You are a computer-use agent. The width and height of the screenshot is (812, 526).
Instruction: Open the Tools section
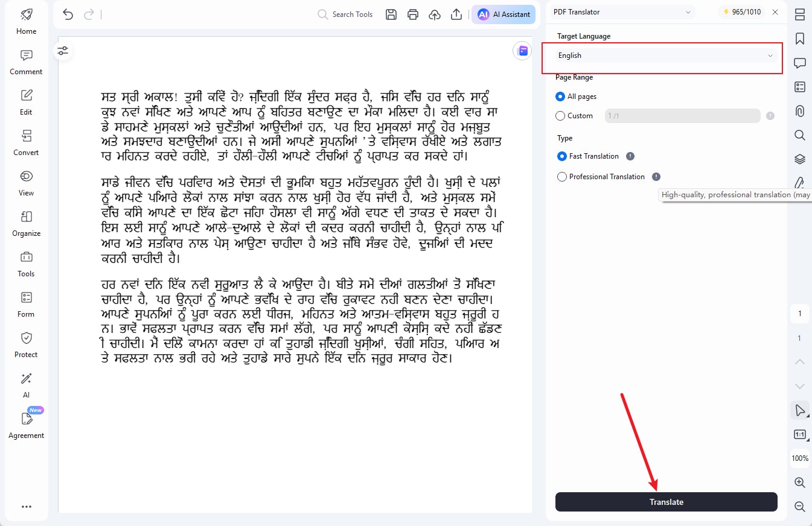[26, 265]
